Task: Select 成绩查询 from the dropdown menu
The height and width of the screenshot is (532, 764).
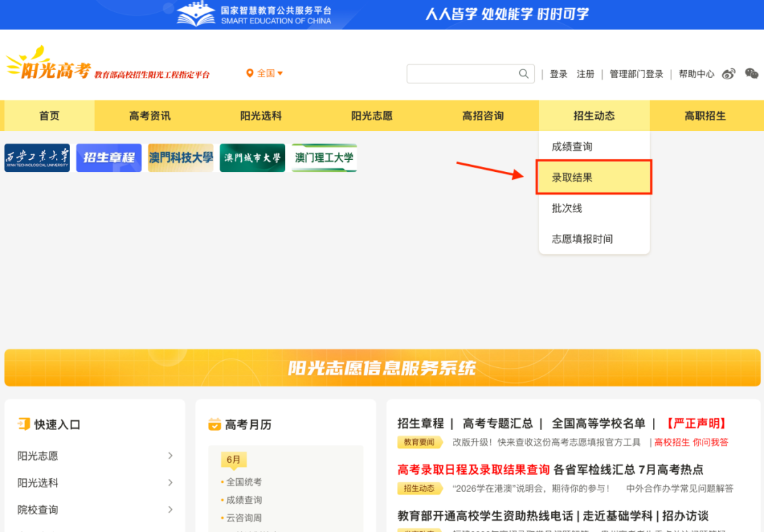Action: point(594,146)
